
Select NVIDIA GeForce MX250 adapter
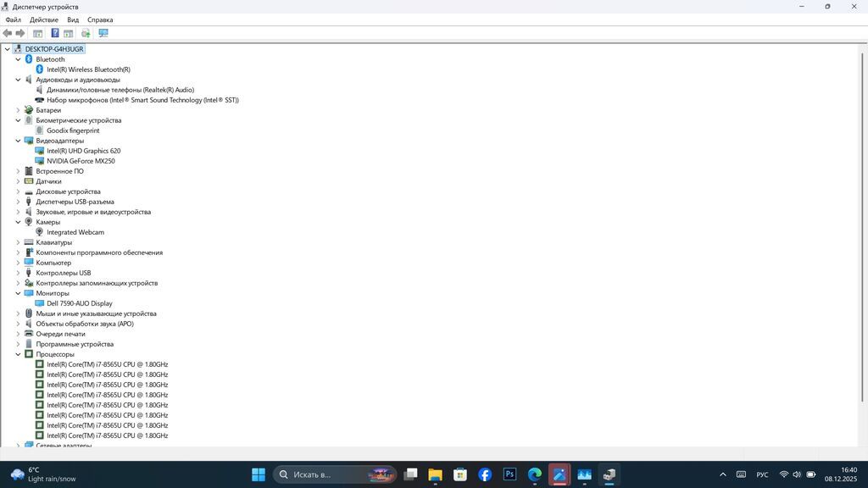81,161
